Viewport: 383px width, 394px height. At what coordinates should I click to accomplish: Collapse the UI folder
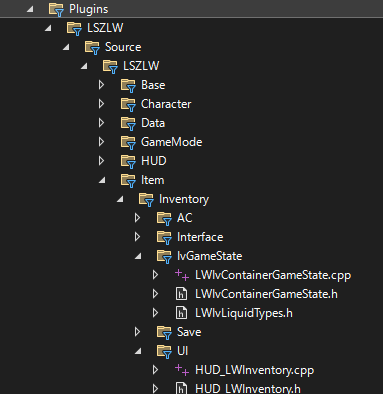point(138,351)
